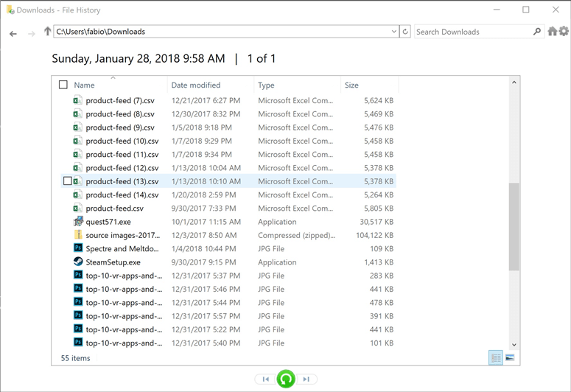Click the product-feed.csv Excel icon
The image size is (571, 392).
click(77, 208)
